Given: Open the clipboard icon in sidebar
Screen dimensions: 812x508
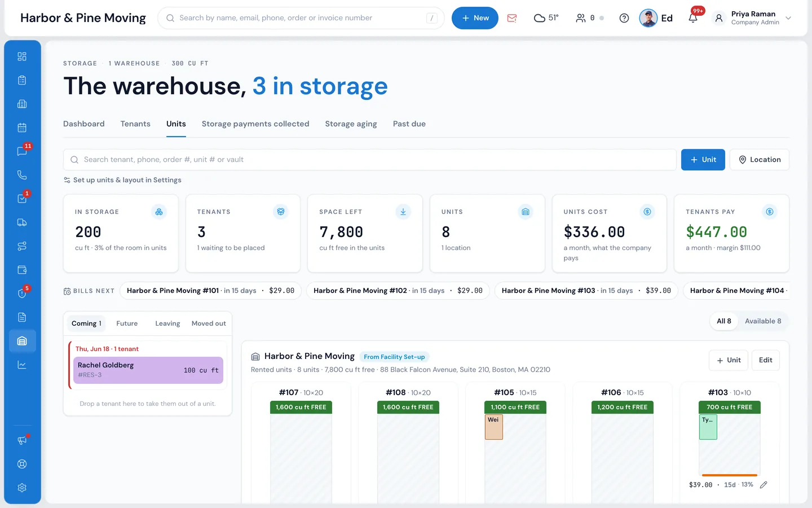Looking at the screenshot, I should point(22,80).
